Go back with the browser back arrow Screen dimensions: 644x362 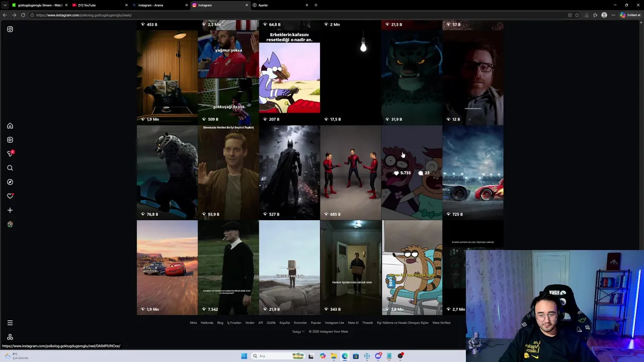click(x=5, y=15)
